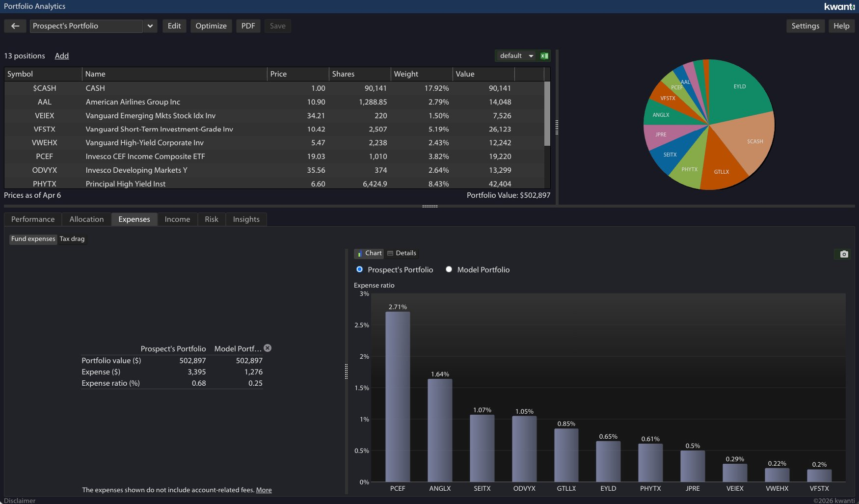The height and width of the screenshot is (504, 859).
Task: Switch to Chart view
Action: point(369,253)
